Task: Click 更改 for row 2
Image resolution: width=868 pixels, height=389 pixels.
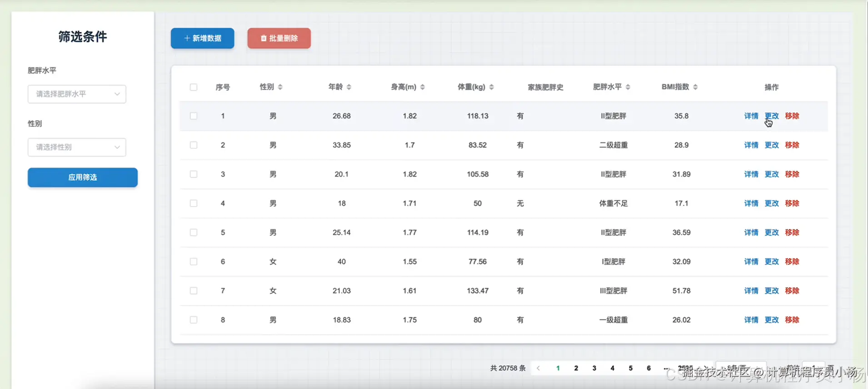Action: [772, 145]
